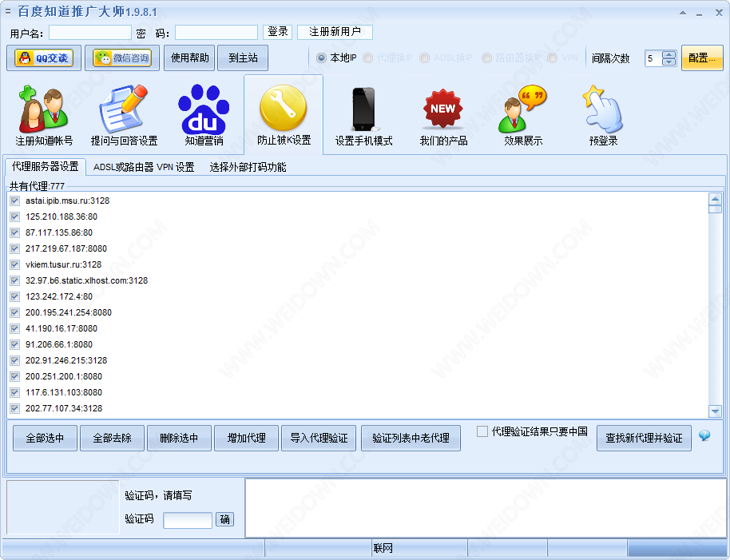Open the 提问与回答设置 notepad icon

pos(124,110)
